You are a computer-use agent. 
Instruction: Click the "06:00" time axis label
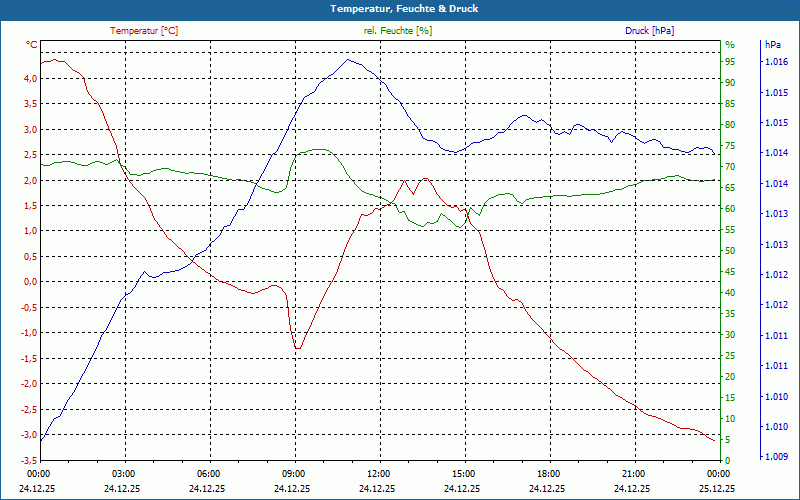tap(210, 474)
